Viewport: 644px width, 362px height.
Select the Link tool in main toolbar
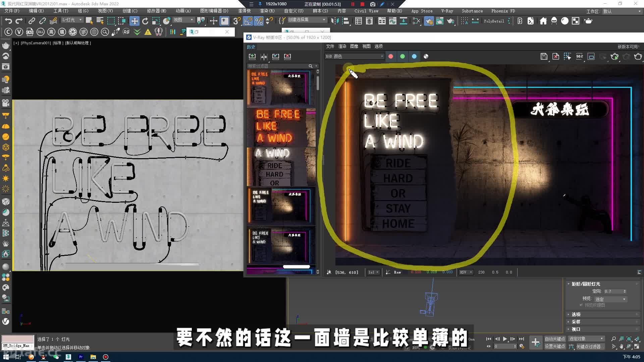pos(32,21)
